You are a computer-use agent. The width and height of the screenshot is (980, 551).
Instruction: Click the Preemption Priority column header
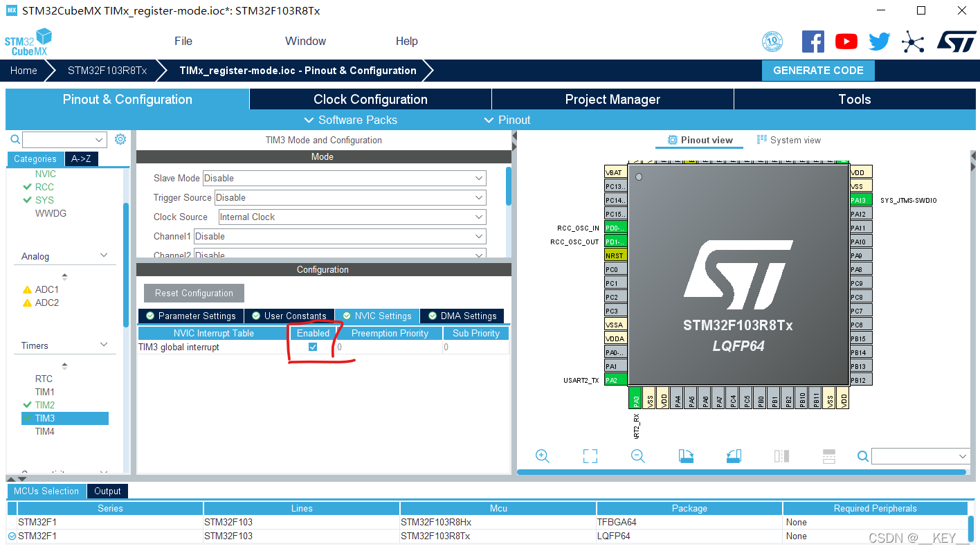coord(390,333)
